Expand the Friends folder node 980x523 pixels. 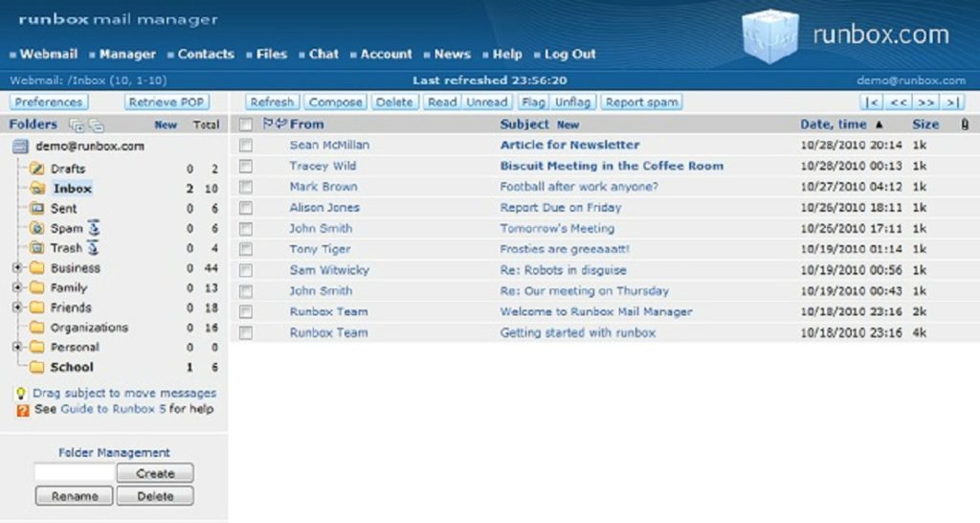17,307
